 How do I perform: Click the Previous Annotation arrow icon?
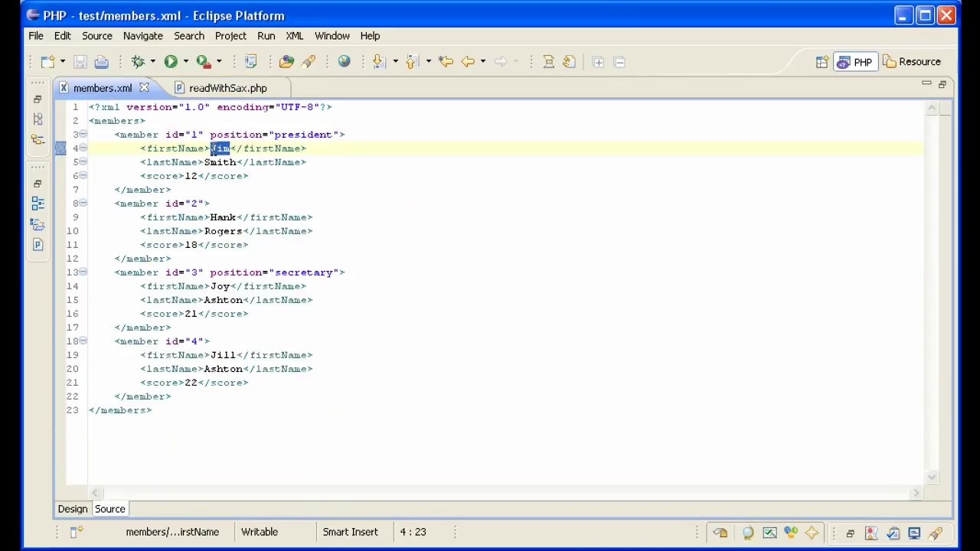coord(411,62)
